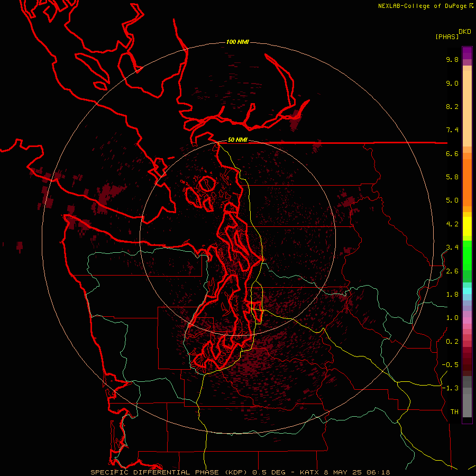This screenshot has width=476, height=476.
Task: Select the 1.8 value on color scale
Action: (x=452, y=295)
